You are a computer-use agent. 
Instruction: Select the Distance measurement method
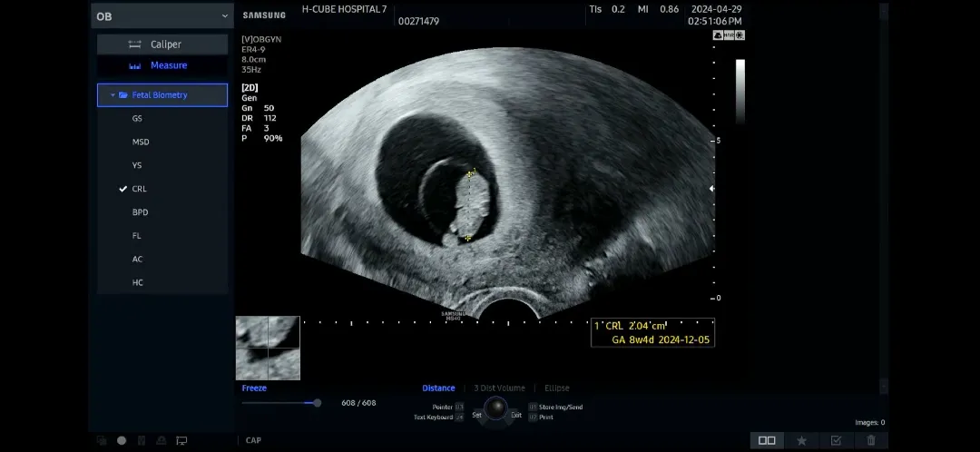click(x=439, y=388)
